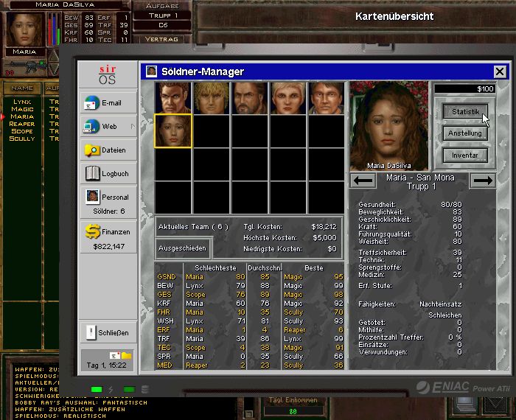516x420 pixels.
Task: Click the Aufgabe header label
Action: click(162, 6)
